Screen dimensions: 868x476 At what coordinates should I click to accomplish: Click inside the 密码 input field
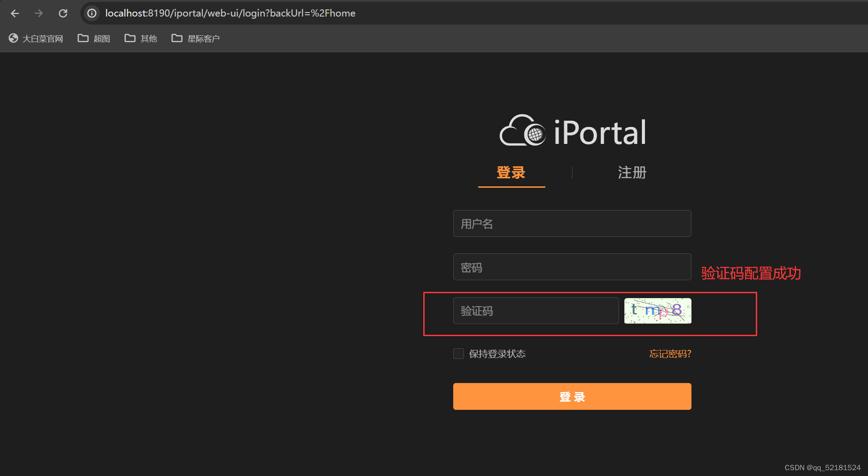[x=572, y=267]
